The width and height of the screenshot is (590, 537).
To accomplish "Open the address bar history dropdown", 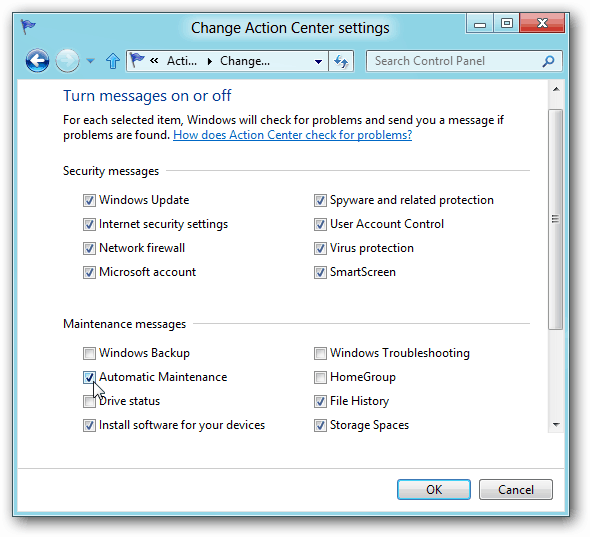I will point(318,61).
